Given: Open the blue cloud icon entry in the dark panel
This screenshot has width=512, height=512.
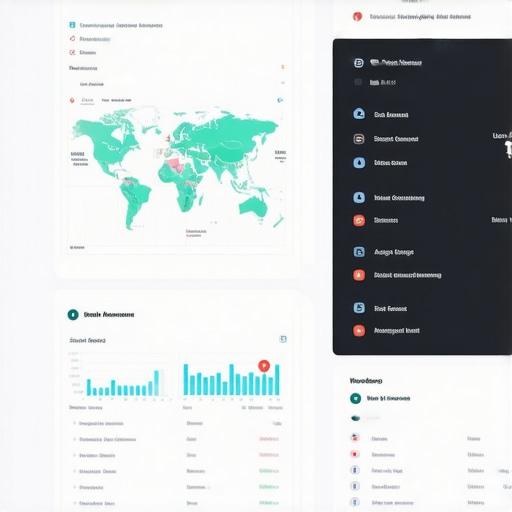Looking at the screenshot, I should [359, 114].
